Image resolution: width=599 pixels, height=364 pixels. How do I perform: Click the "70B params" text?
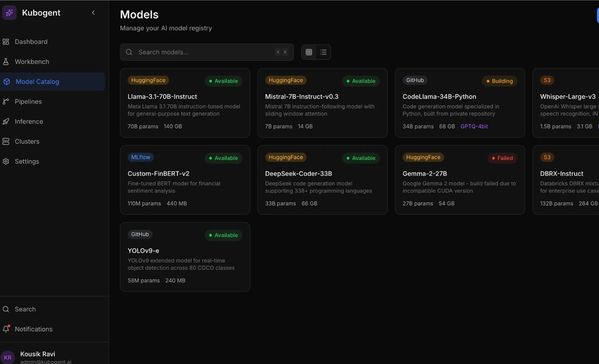click(x=143, y=127)
